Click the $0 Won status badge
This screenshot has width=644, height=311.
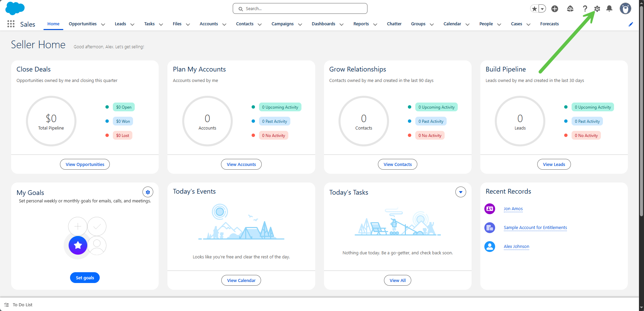pyautogui.click(x=123, y=121)
